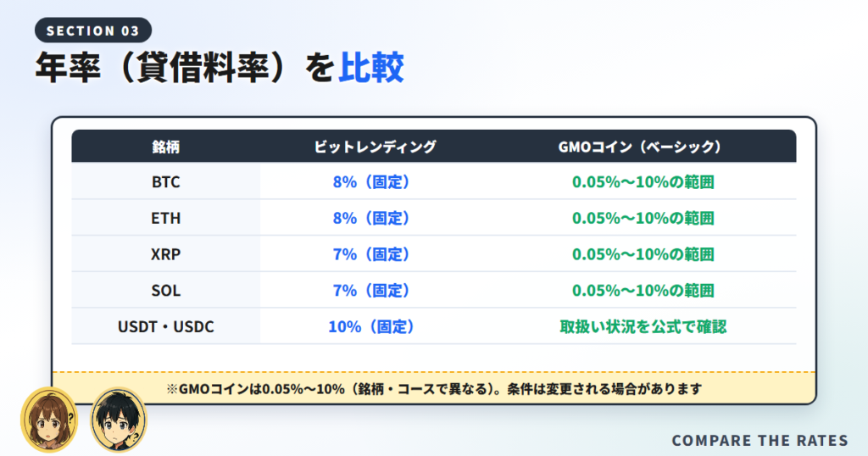Click the BTC row's 0.05%〜10%の範囲 cell
The height and width of the screenshot is (456, 868).
[x=643, y=182]
